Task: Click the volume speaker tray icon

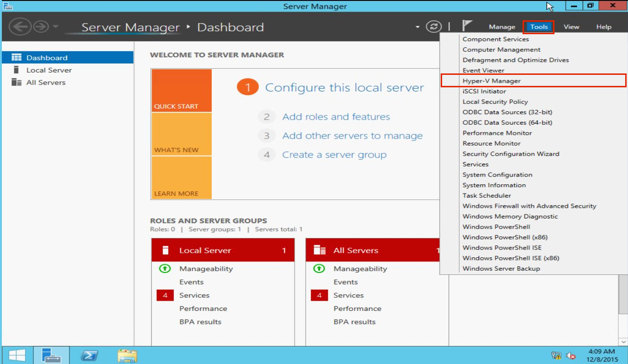Action: (x=571, y=355)
